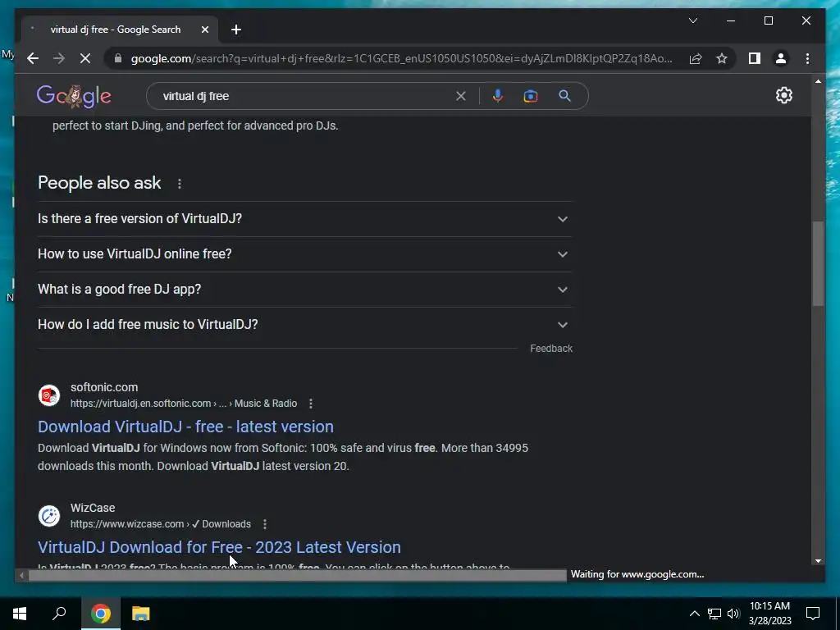840x630 pixels.
Task: Click the horizontal scrollbar thumb
Action: 297,575
